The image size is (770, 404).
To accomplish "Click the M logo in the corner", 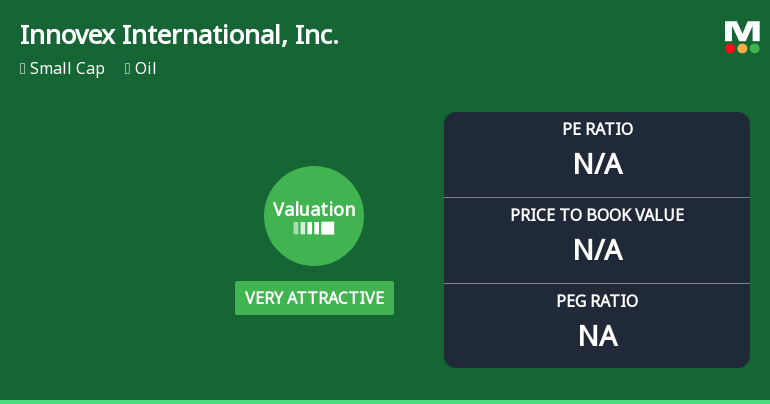I will pyautogui.click(x=741, y=32).
